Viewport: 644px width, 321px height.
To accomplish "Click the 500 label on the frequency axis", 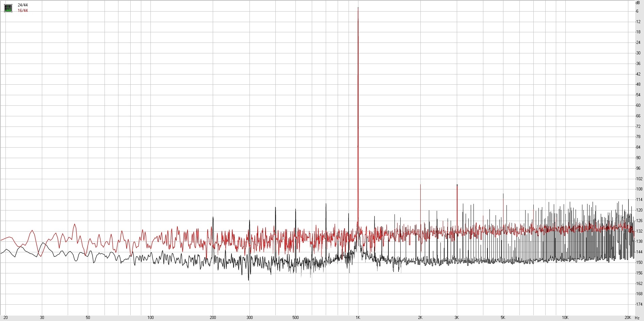I will tap(295, 318).
